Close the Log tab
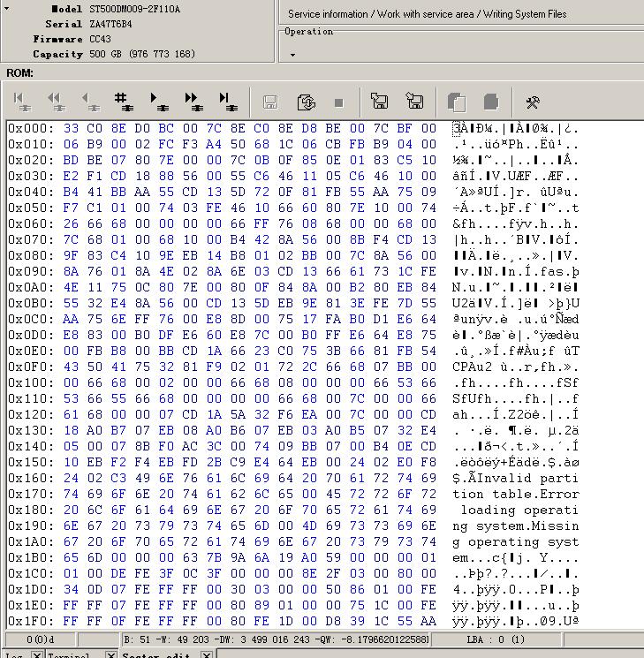Image resolution: width=644 pixels, height=658 pixels. point(37,654)
